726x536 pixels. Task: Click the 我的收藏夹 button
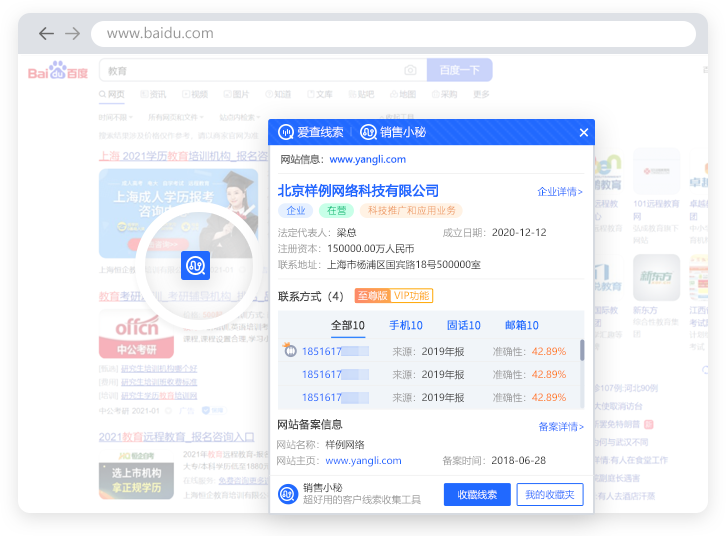[x=550, y=495]
